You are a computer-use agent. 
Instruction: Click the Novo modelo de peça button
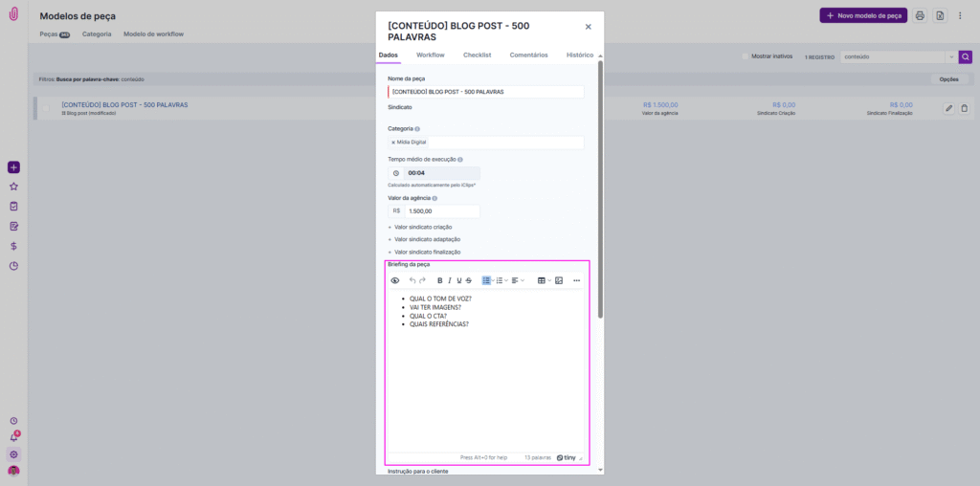(x=862, y=15)
